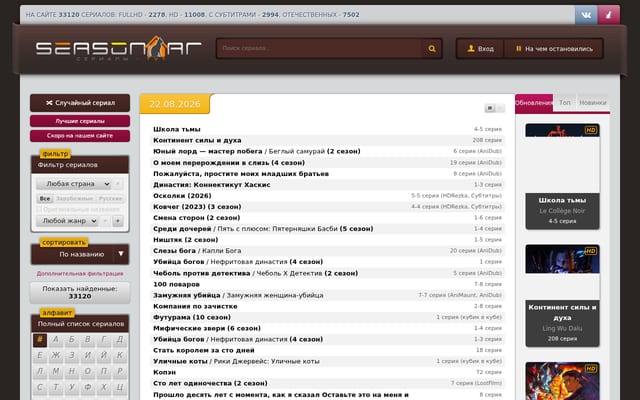Click 'Случайный сериал' button

pyautogui.click(x=80, y=103)
